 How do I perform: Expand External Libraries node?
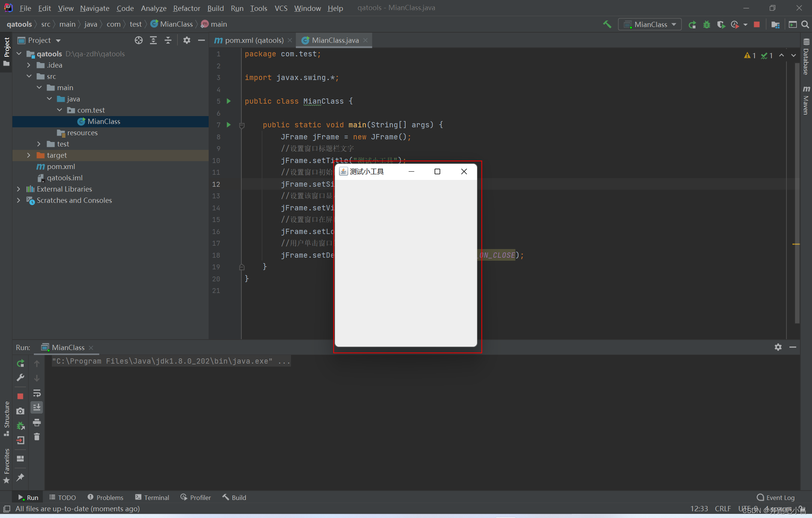coord(18,189)
